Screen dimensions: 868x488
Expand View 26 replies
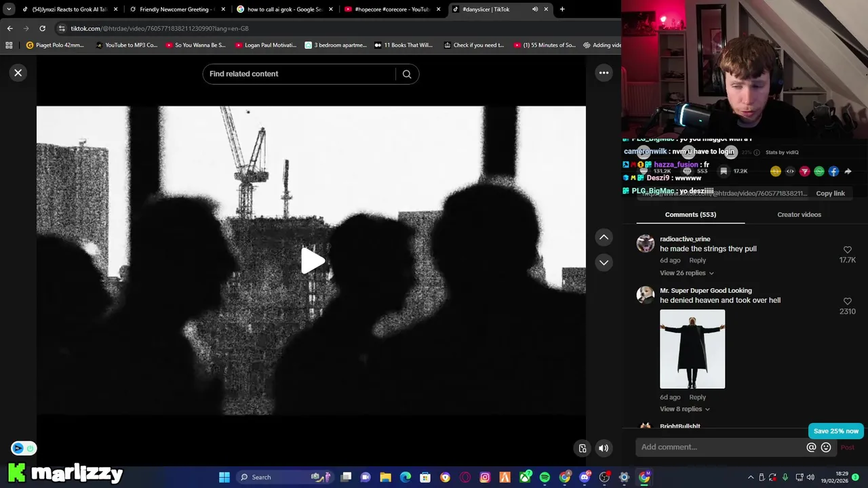point(686,273)
